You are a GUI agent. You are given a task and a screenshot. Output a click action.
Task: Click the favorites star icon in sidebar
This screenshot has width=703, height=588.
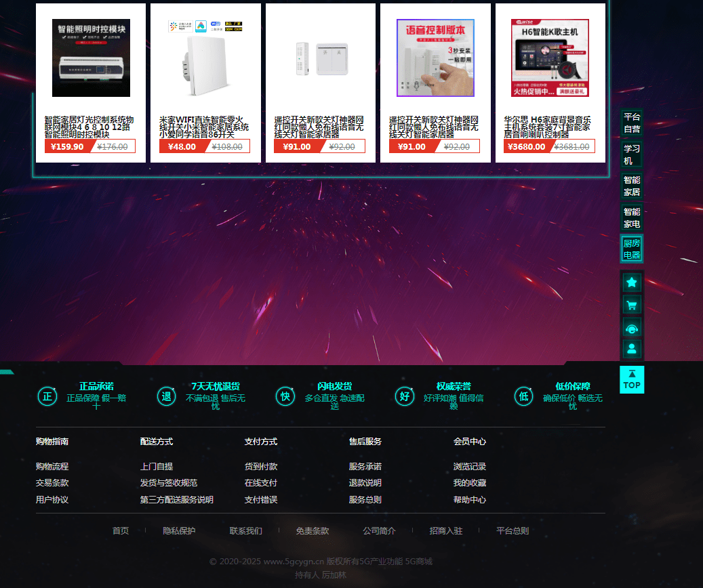tap(632, 282)
